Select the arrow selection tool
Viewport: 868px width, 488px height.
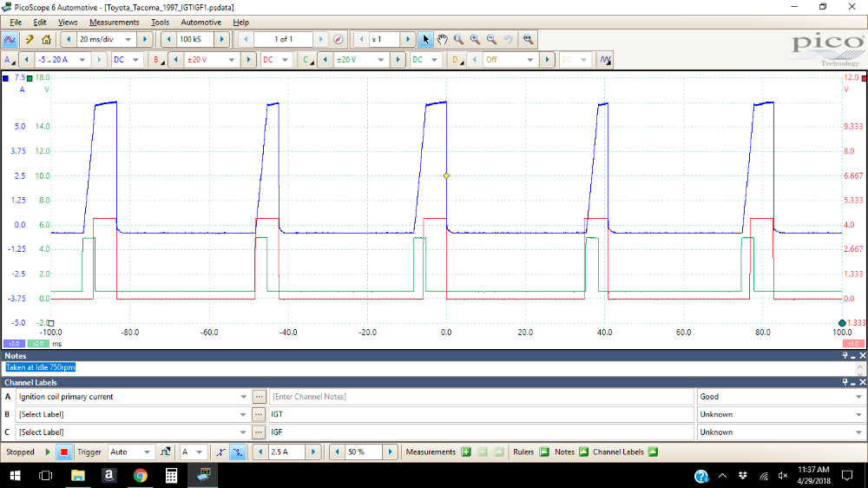click(x=425, y=39)
